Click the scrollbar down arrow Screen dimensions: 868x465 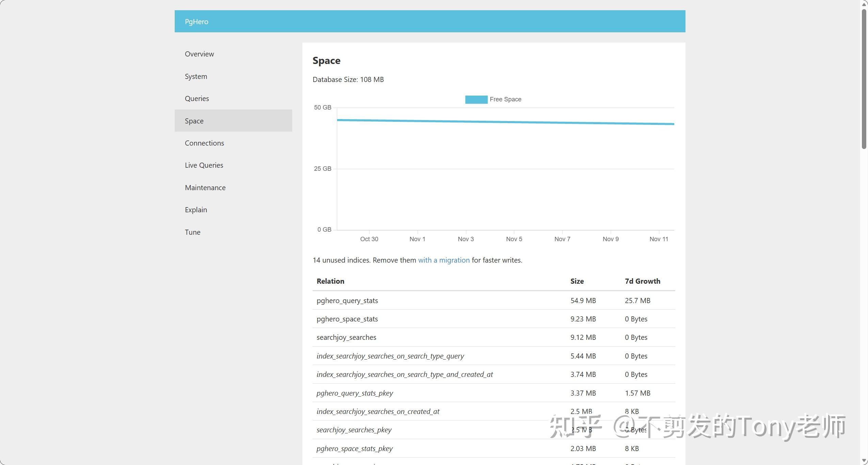click(864, 461)
